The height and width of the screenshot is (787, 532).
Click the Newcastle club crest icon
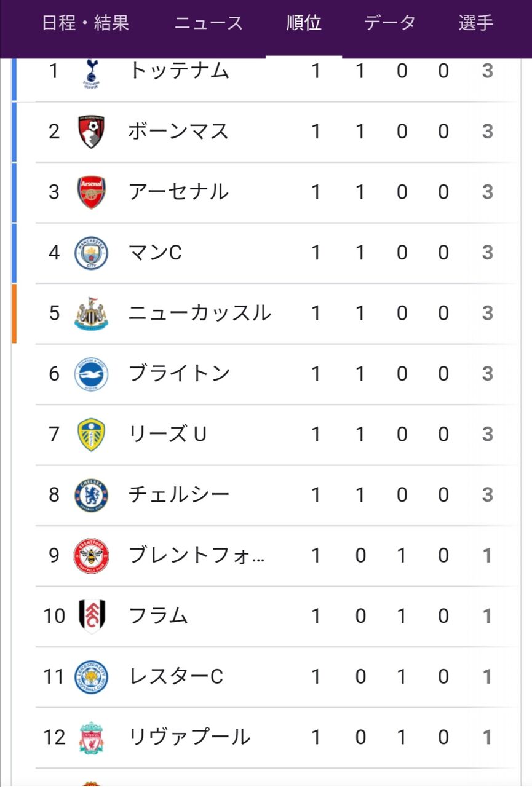click(x=91, y=313)
